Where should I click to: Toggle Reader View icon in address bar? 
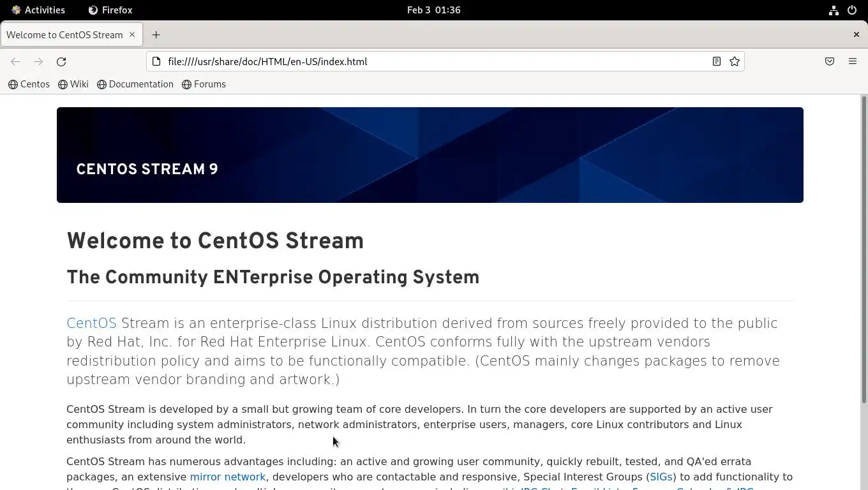[x=717, y=62]
